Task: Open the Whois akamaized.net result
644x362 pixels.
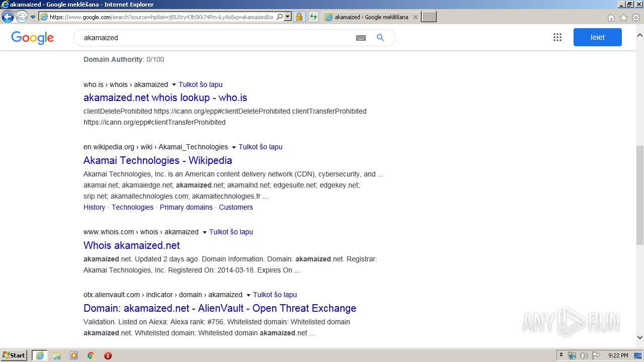Action: click(x=131, y=245)
